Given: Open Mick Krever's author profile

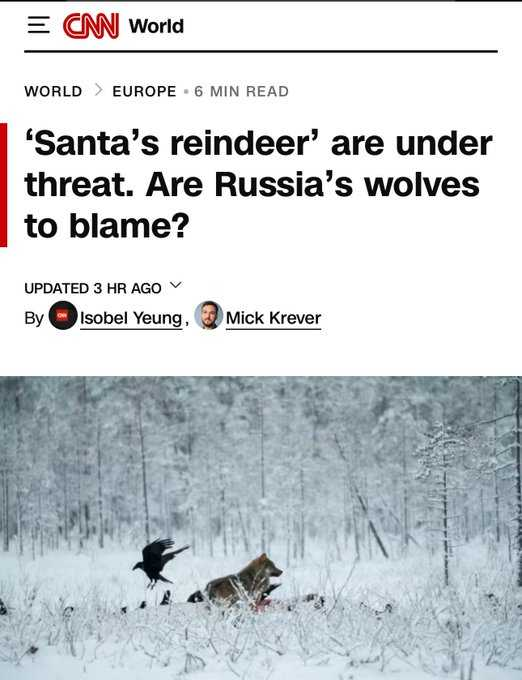Looking at the screenshot, I should (x=273, y=318).
